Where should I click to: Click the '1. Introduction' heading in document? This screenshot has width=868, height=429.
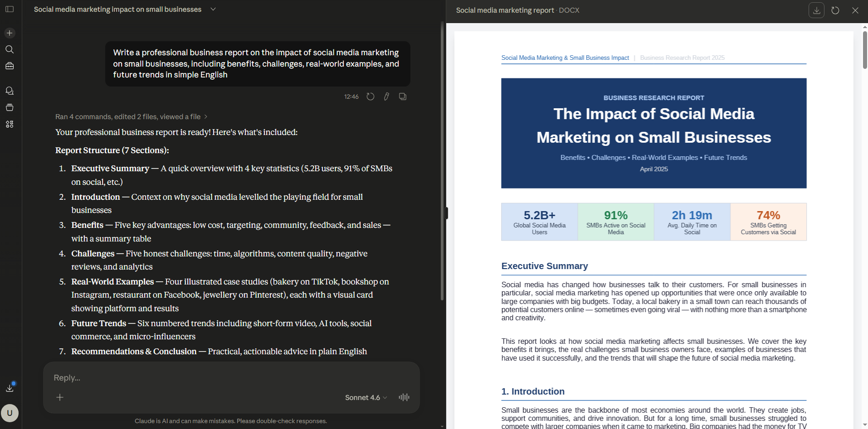click(533, 391)
